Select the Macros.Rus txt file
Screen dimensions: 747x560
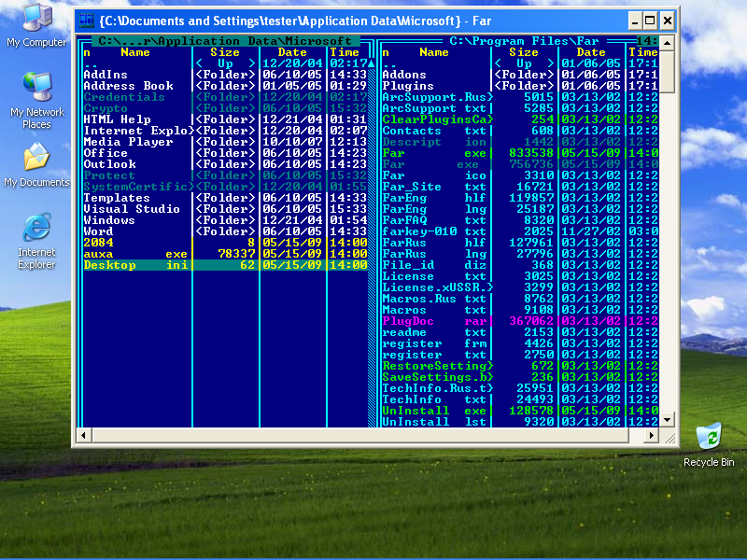(x=520, y=299)
